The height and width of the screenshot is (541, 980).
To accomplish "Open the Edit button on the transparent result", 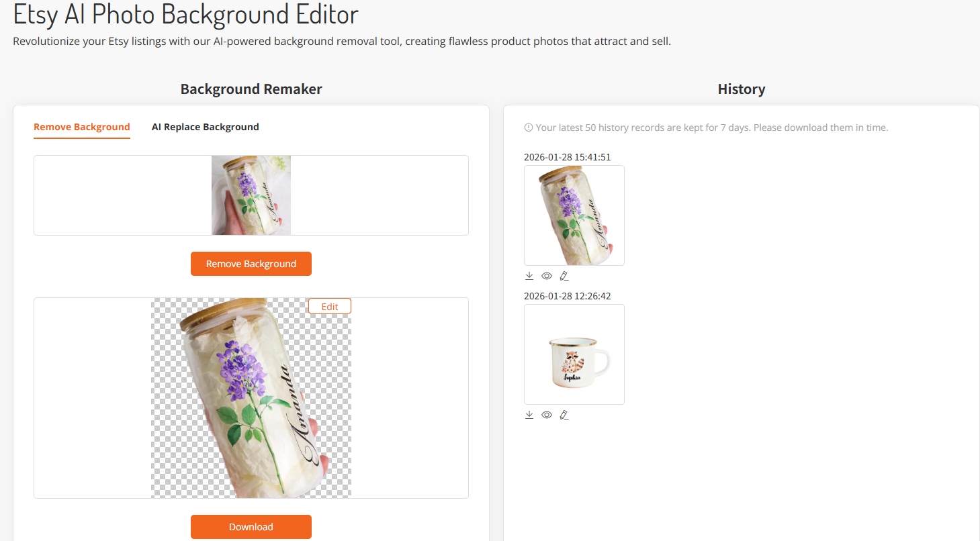I will coord(330,305).
